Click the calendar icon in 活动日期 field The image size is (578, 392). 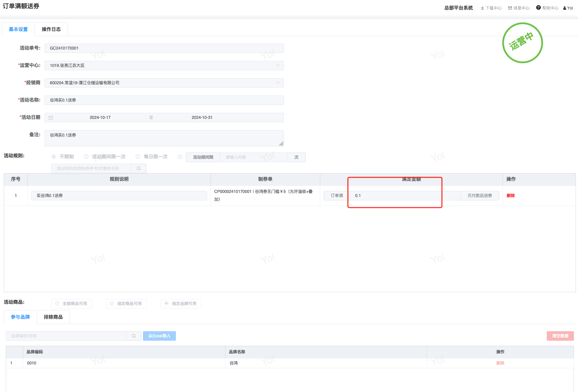tap(51, 118)
